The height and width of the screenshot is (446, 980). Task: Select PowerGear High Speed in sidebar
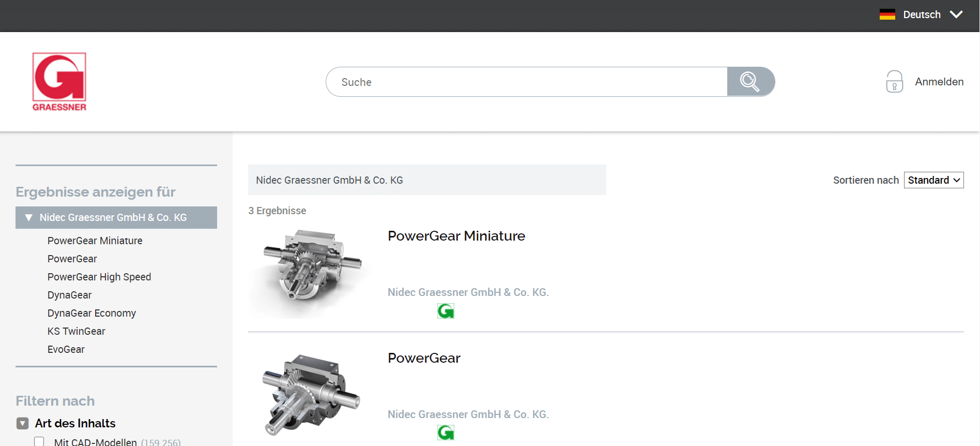click(x=99, y=277)
